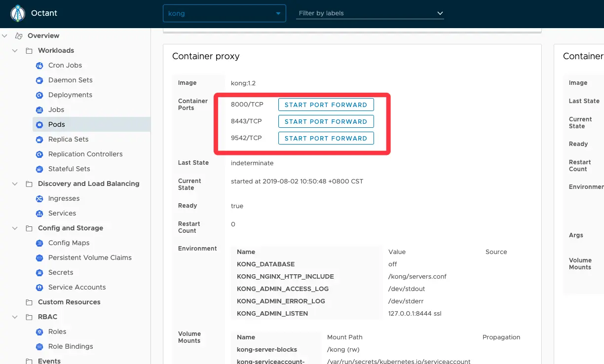Start port forward for 8443/TCP
Screen dimensions: 604x364
coord(326,121)
